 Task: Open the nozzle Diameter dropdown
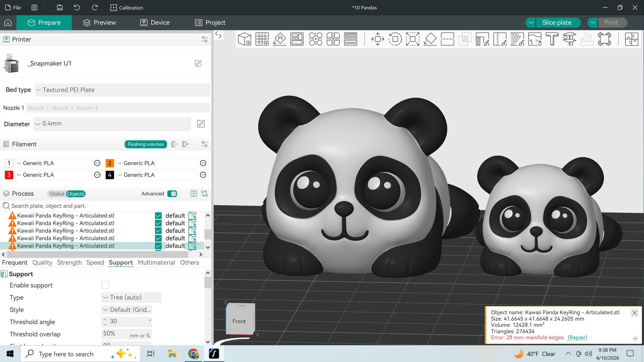pos(112,124)
